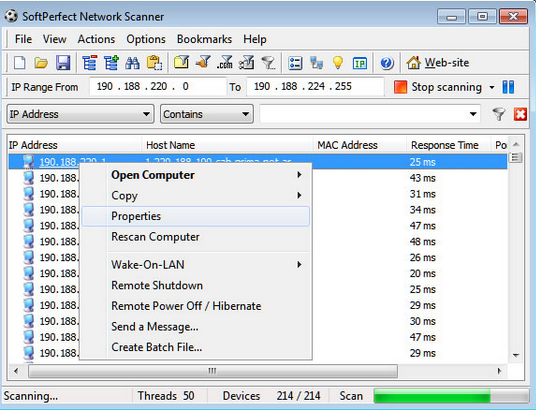This screenshot has height=410, width=536.
Task: Click the Threads 50 status bar entry
Action: tap(166, 396)
